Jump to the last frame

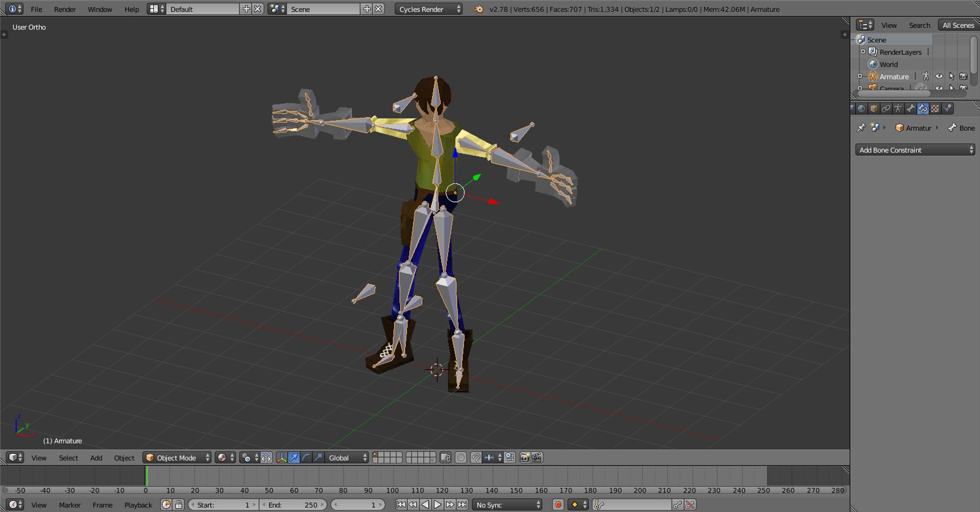tap(462, 504)
